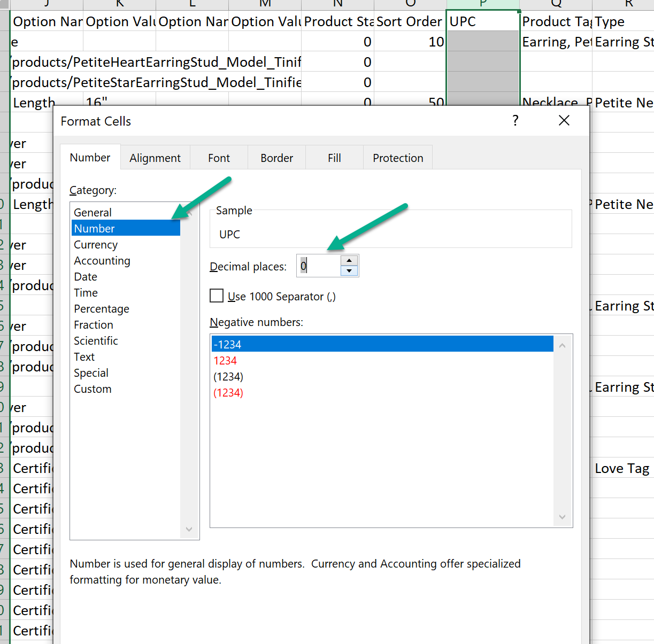Pick the Date category

tap(86, 277)
